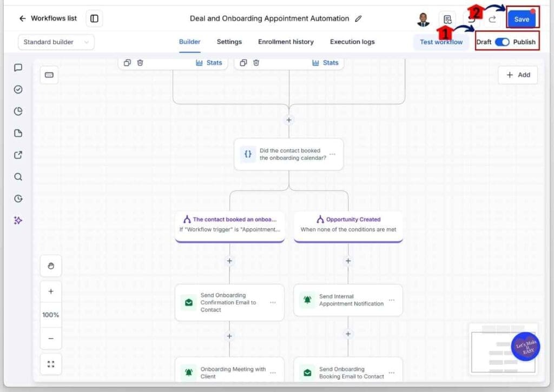The width and height of the screenshot is (554, 392).
Task: Delete the left action card with trash icon
Action: [x=140, y=63]
